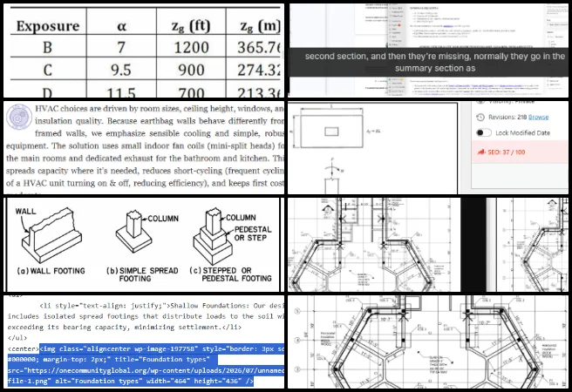Click the Exposure column header
This screenshot has width=572, height=392.
coord(48,26)
